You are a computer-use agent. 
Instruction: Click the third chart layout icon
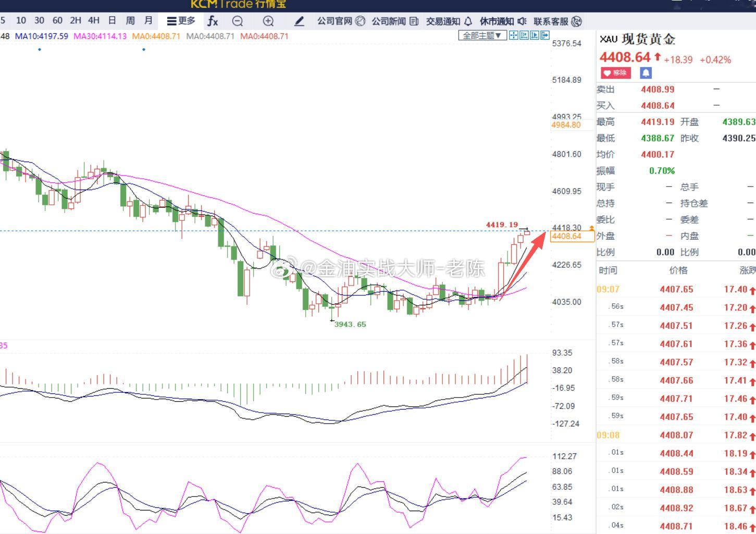[535, 35]
